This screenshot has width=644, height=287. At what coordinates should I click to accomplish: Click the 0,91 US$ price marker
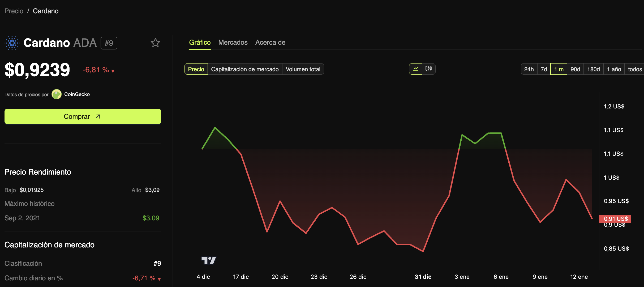pyautogui.click(x=615, y=219)
